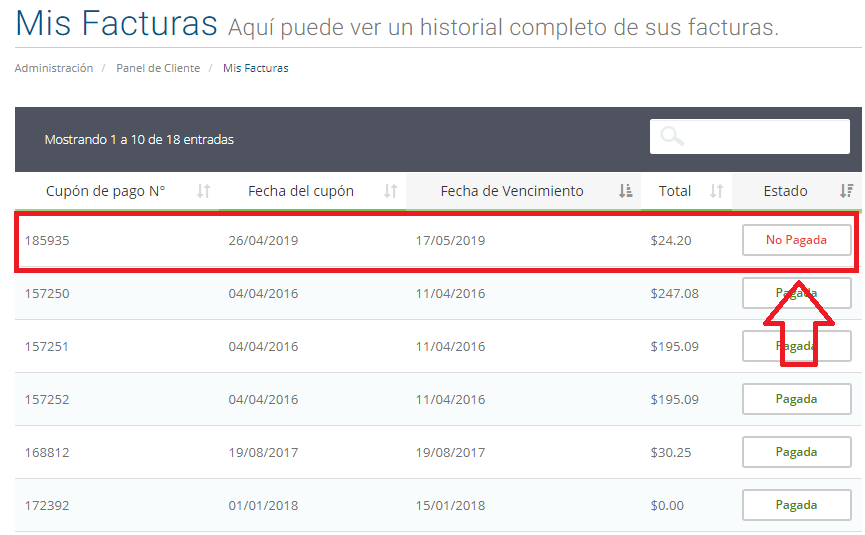Click Pagada button for invoice 157252
Viewport: 865px width, 535px height.
coord(797,399)
